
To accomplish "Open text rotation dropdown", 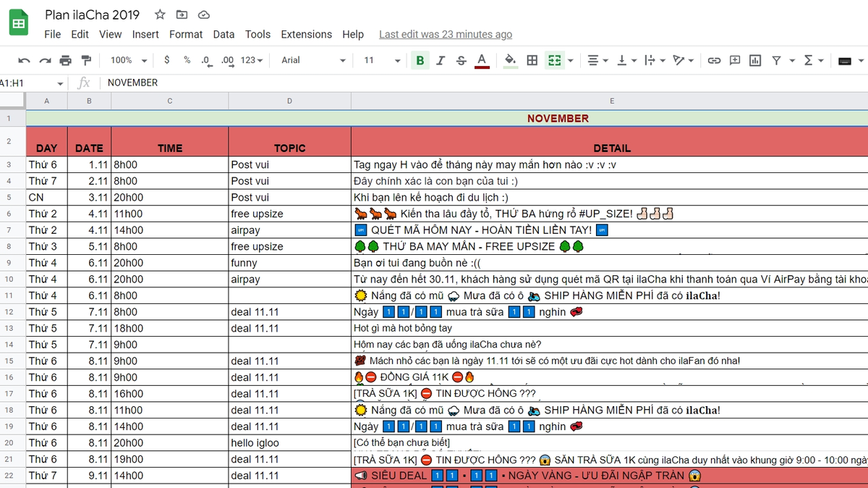I will pyautogui.click(x=683, y=60).
